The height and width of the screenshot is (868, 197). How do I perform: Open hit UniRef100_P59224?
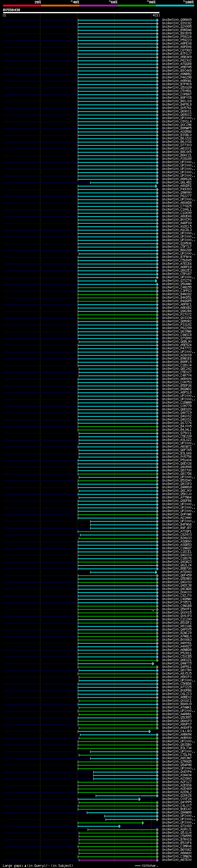click(x=177, y=37)
